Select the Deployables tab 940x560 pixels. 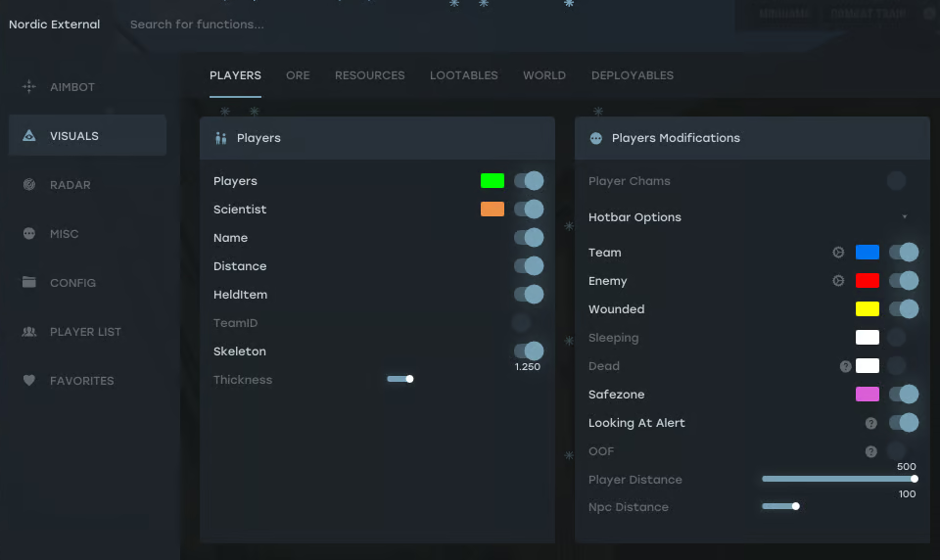point(633,75)
